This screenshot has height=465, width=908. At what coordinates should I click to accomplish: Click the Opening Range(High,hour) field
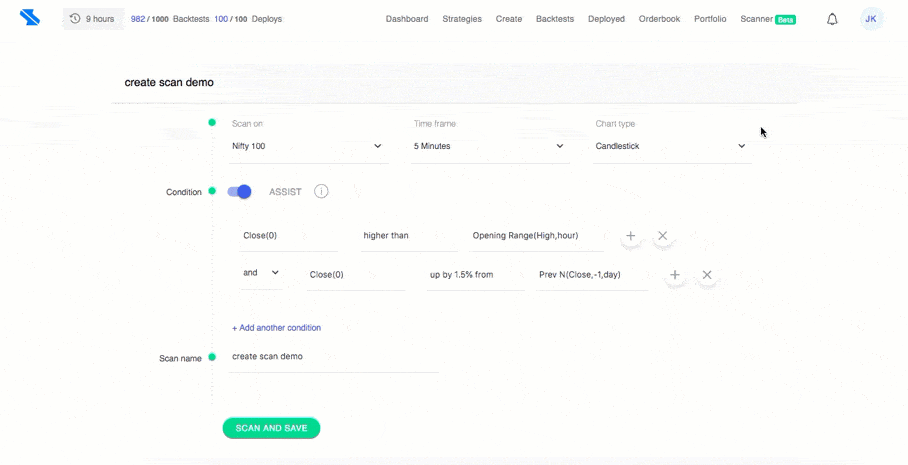[536, 236]
